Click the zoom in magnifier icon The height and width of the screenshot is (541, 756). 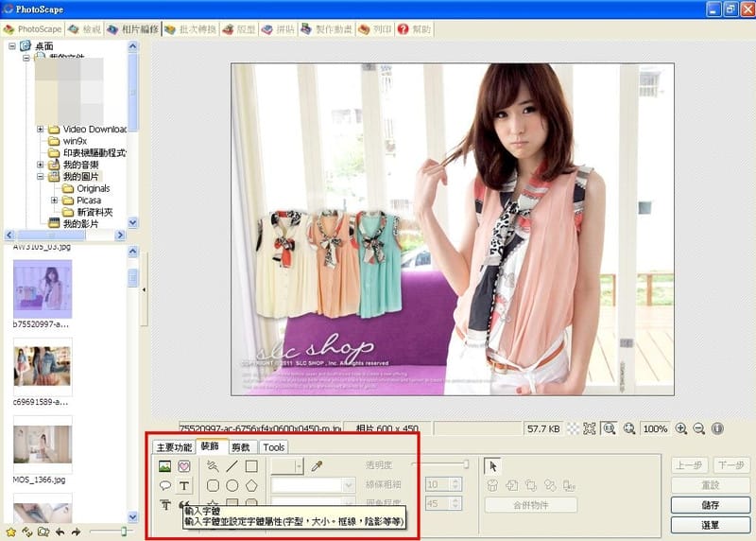point(681,428)
